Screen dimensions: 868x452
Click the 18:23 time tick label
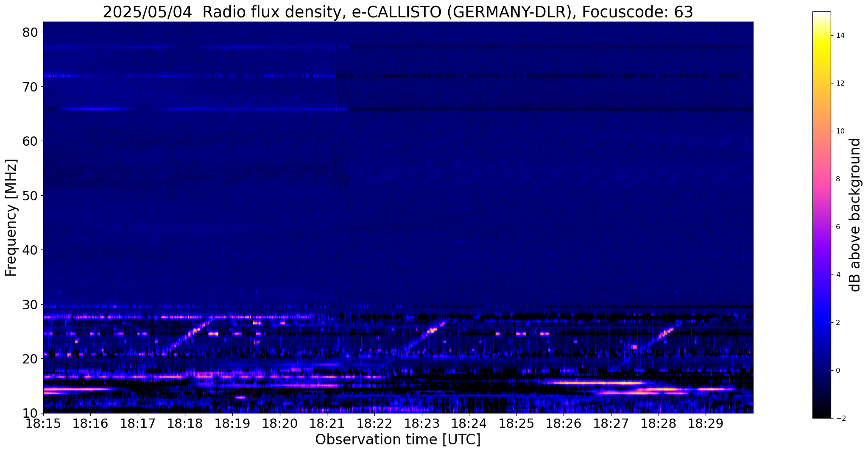(421, 423)
